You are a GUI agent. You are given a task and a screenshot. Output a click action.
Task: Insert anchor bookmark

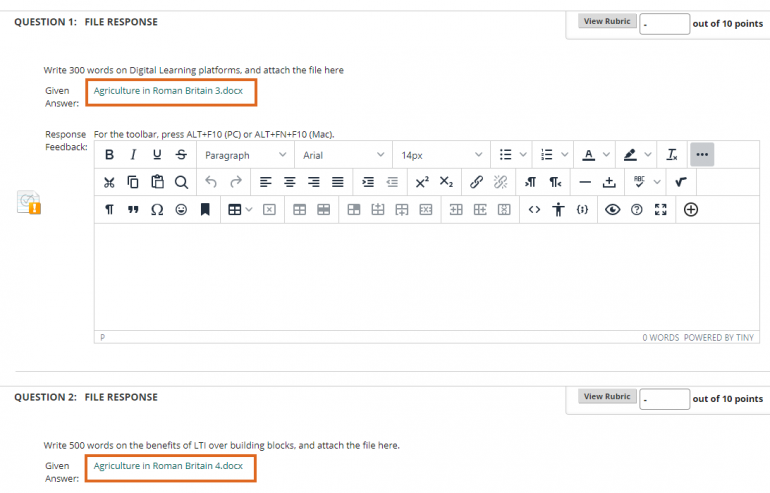[205, 210]
